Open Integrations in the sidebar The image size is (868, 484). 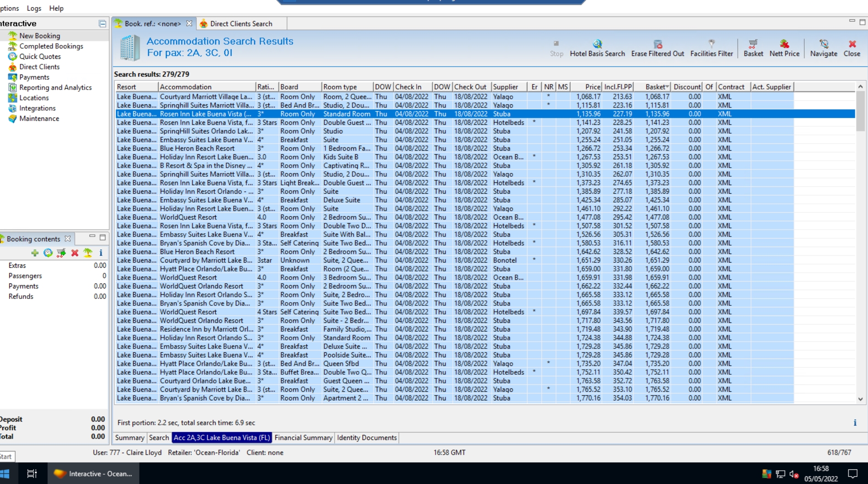pos(37,108)
